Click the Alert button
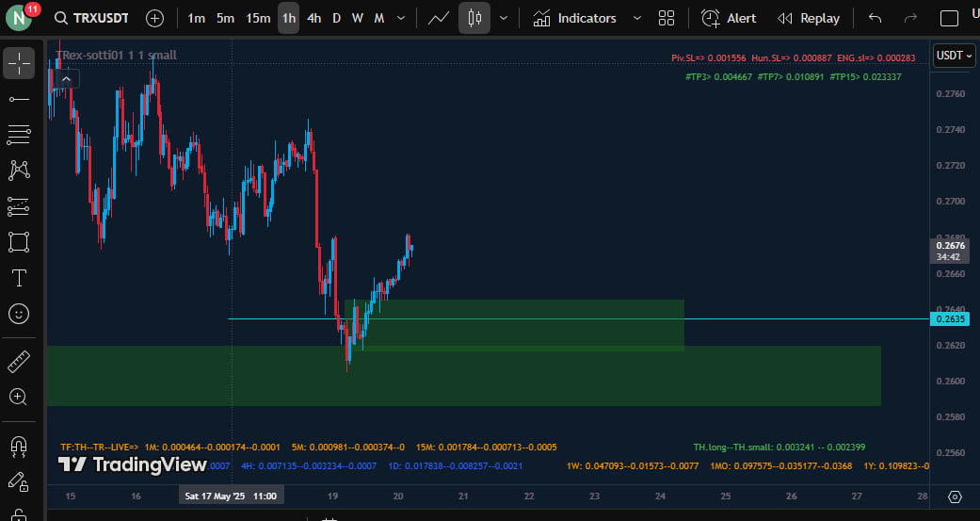 [731, 18]
